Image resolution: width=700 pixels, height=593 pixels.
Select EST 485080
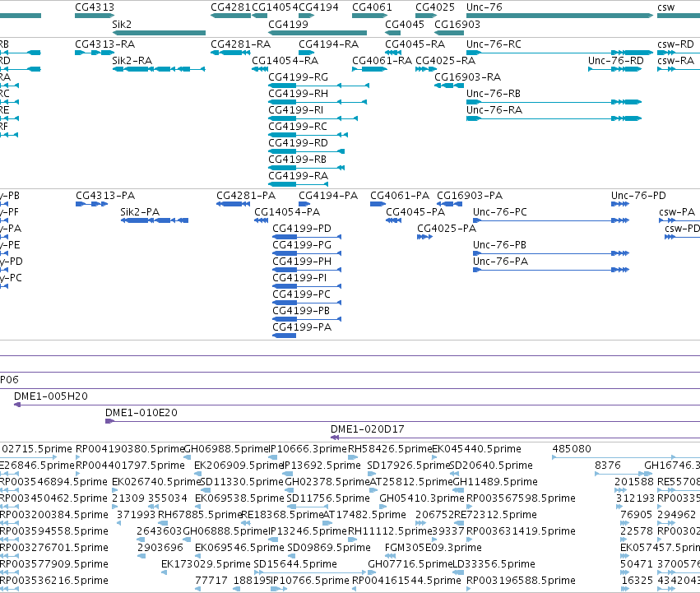pyautogui.click(x=572, y=449)
